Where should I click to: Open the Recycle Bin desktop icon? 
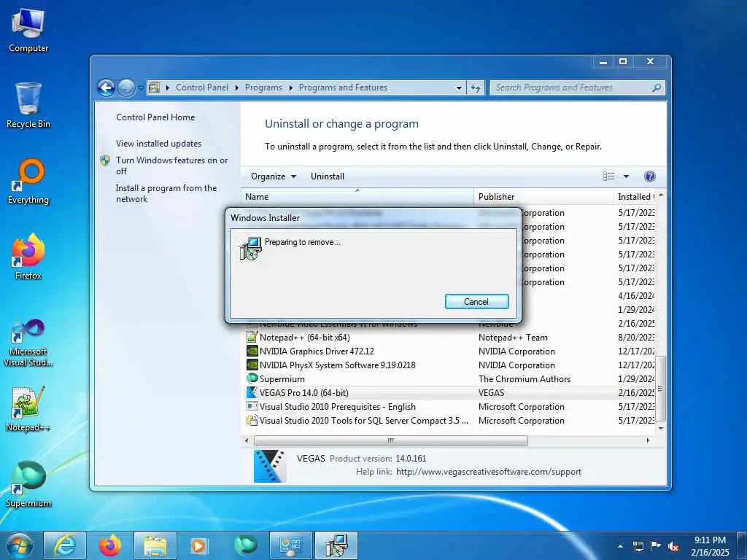click(x=28, y=105)
